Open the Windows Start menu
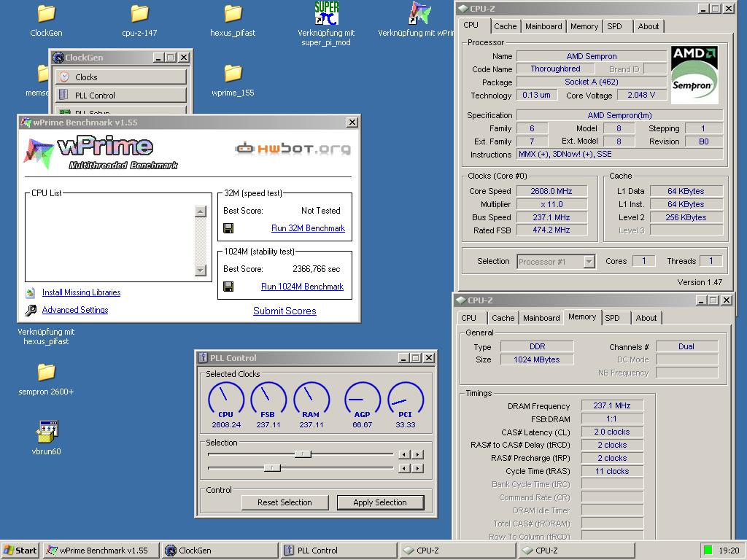747x560 pixels. (x=20, y=551)
